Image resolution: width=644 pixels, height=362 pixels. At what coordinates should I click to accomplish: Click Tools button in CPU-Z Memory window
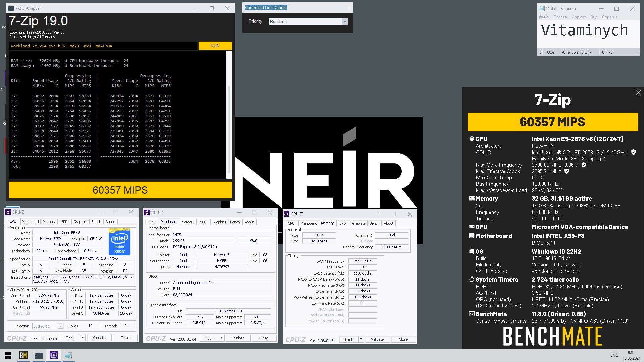pyautogui.click(x=349, y=340)
